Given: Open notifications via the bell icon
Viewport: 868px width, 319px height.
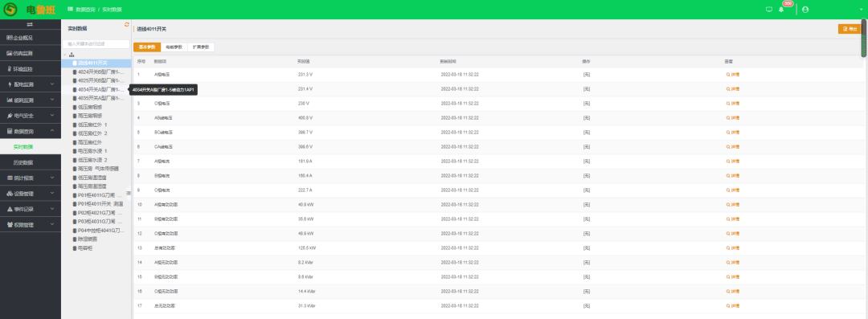Looking at the screenshot, I should pos(781,10).
